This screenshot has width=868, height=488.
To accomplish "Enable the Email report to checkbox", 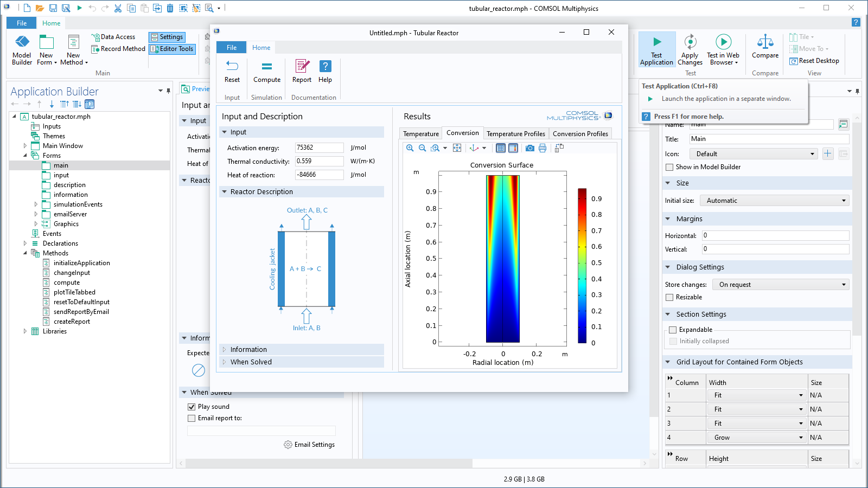I will 192,418.
